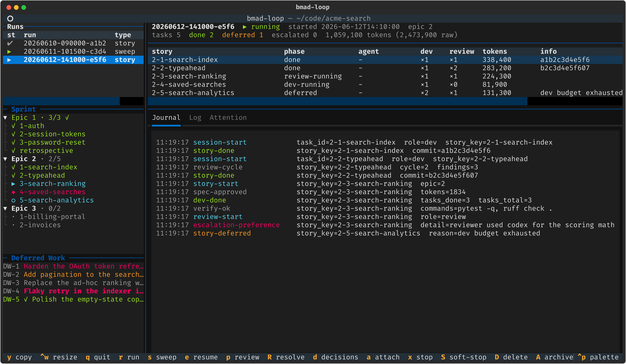Open the '^p palette' footer shortcut
This screenshot has height=364, width=626.
coord(598,357)
